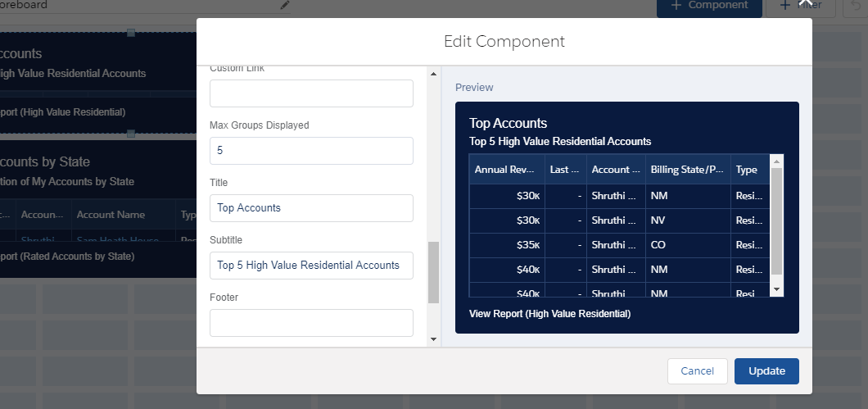Focus the Title field containing Top Accounts
The image size is (868, 409).
(x=311, y=208)
